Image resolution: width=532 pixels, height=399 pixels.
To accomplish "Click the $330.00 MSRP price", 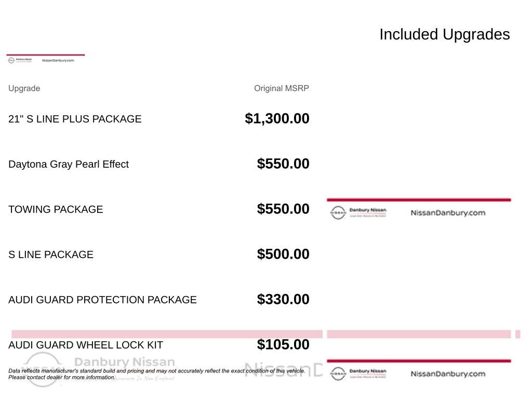I will 283,299.
